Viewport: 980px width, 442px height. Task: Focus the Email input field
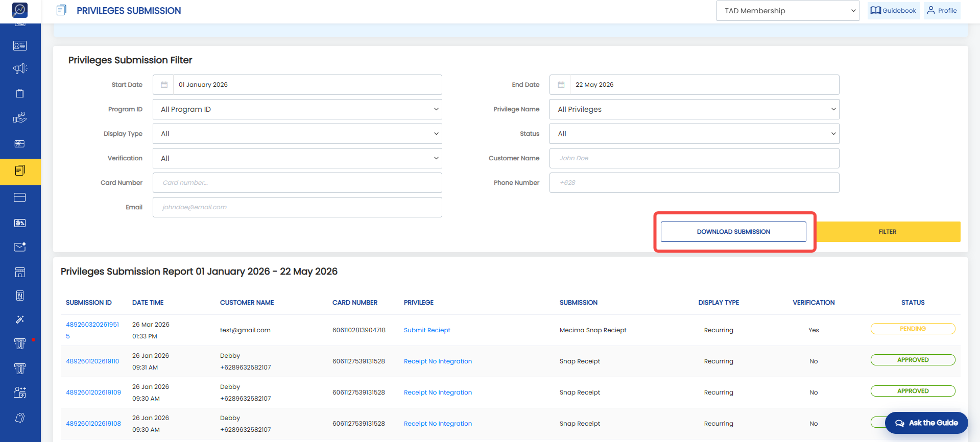point(297,207)
